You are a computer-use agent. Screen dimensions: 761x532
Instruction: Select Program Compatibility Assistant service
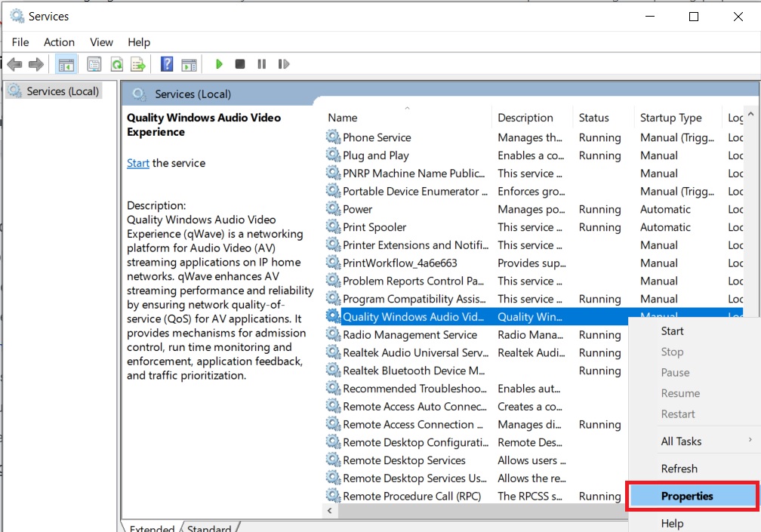(533, 300)
